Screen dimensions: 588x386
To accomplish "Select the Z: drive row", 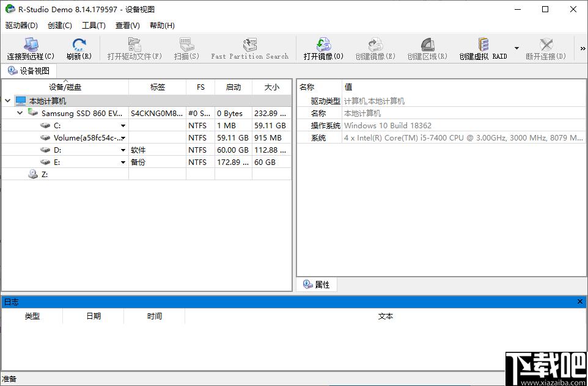I will click(146, 174).
